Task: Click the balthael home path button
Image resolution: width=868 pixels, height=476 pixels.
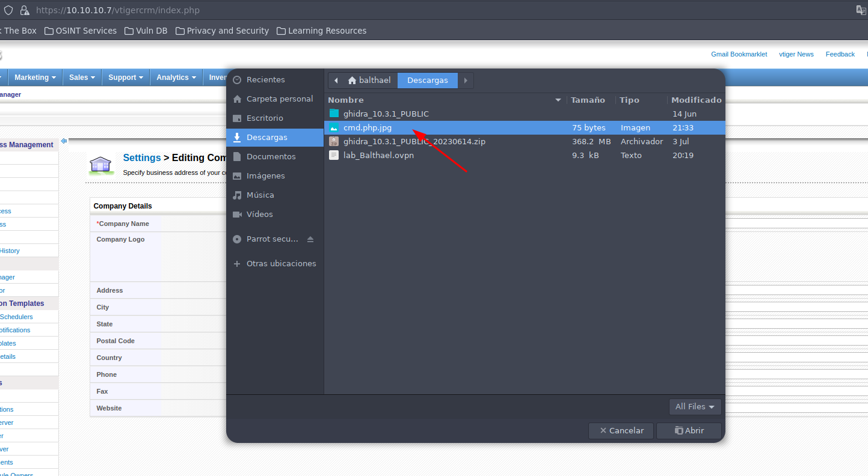Action: pos(369,81)
